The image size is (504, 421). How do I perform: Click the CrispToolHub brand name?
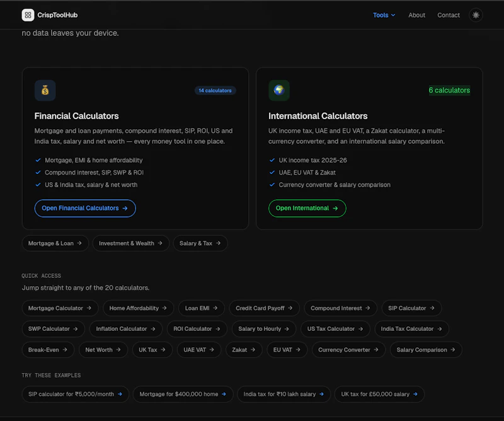57,15
